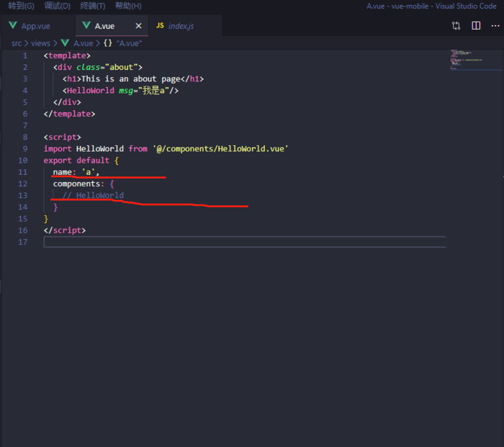Click the components: property on line 12

(78, 184)
